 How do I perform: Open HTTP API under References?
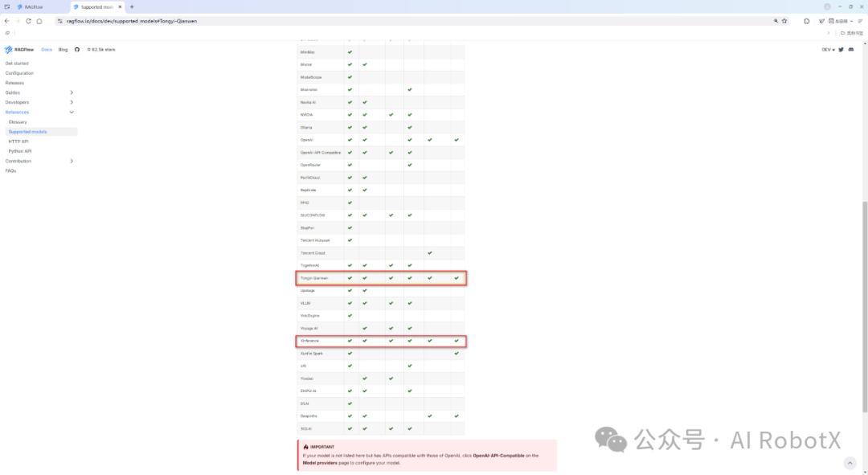point(18,141)
